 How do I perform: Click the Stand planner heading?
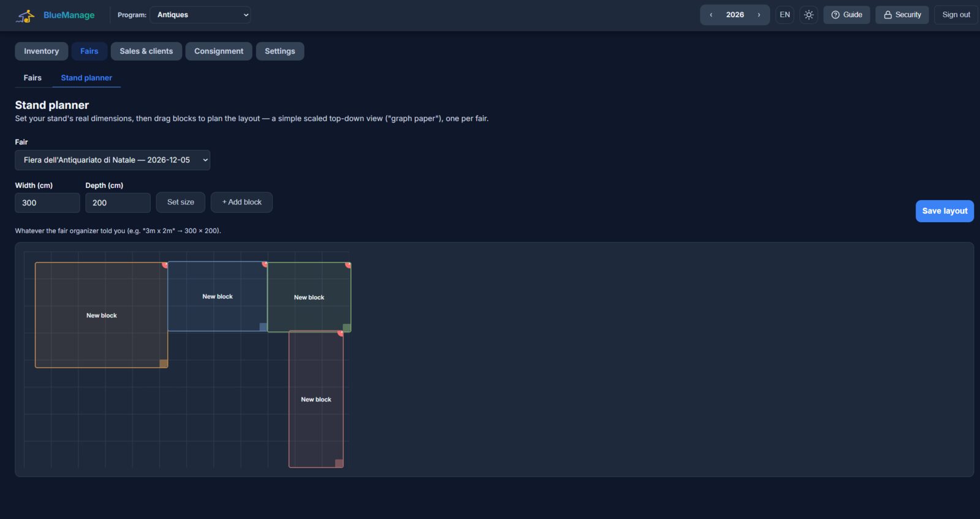(52, 105)
